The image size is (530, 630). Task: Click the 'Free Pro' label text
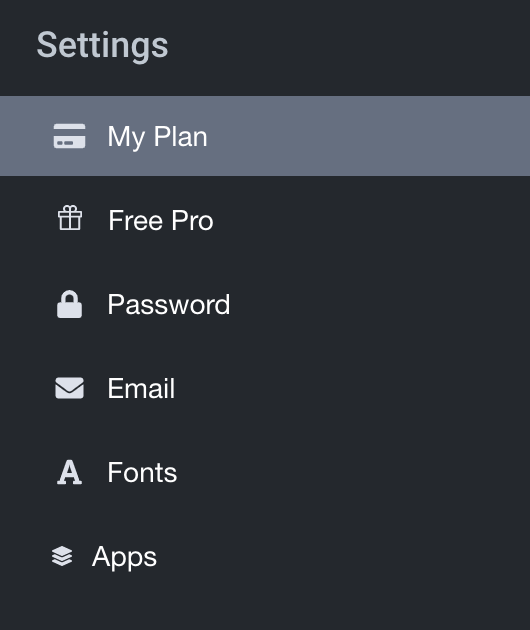click(161, 220)
